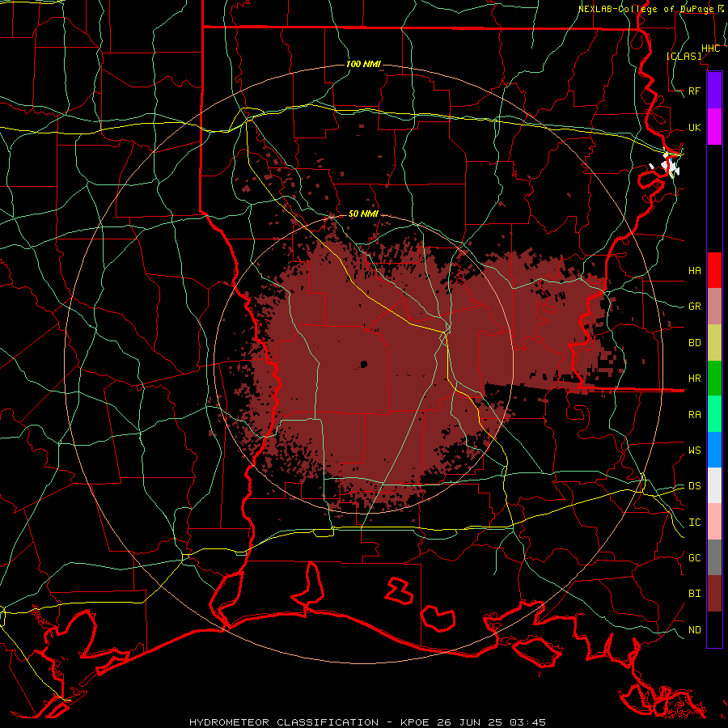
Task: Click the 50 NMI range ring label
Action: pos(363,214)
